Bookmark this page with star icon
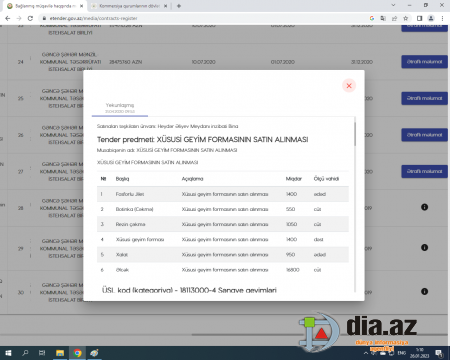This screenshot has height=360, width=450. point(405,18)
